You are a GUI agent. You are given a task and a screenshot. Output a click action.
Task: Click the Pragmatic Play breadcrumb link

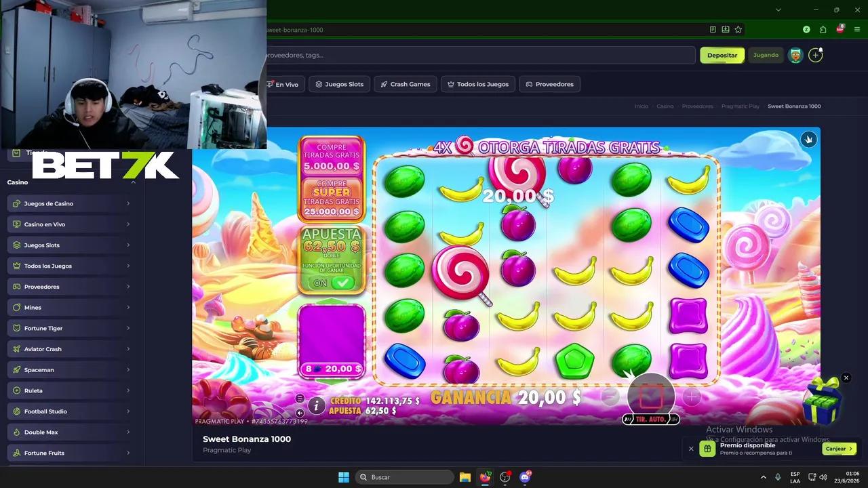(x=741, y=106)
